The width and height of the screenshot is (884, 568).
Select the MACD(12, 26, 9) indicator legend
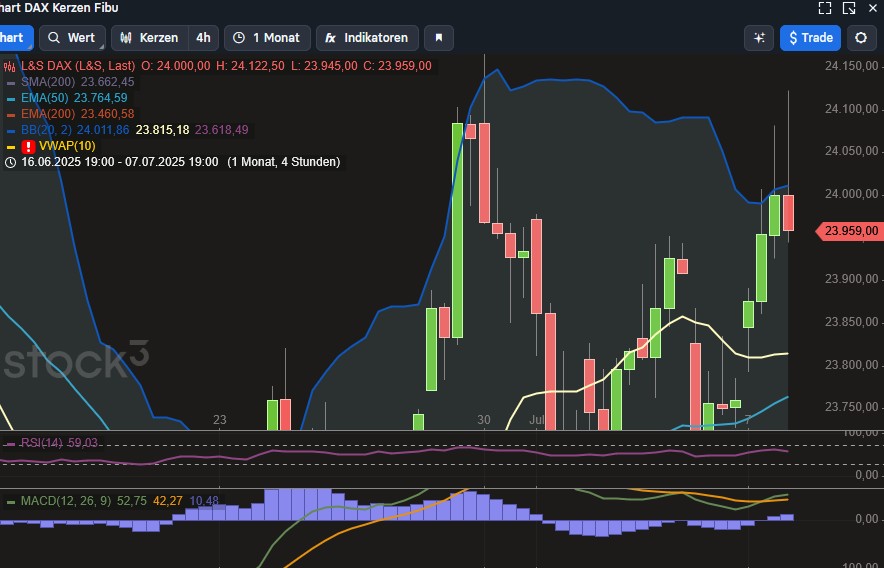tap(66, 501)
